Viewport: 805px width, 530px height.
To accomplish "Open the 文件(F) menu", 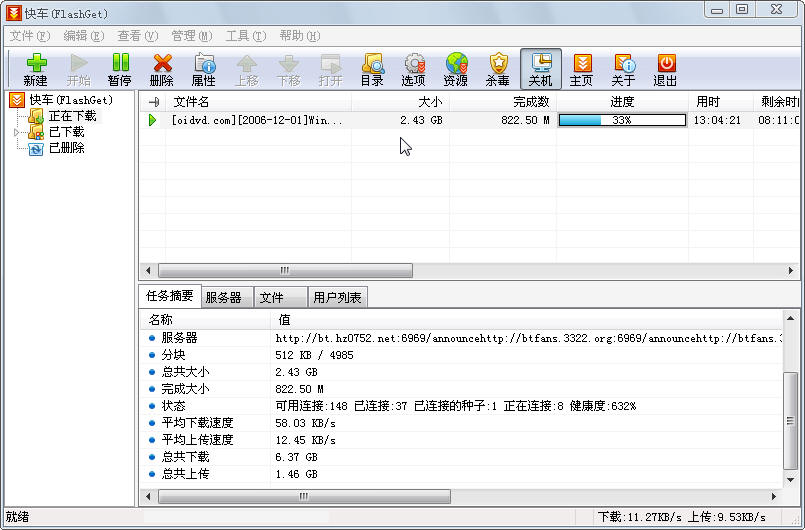I will tap(30, 36).
